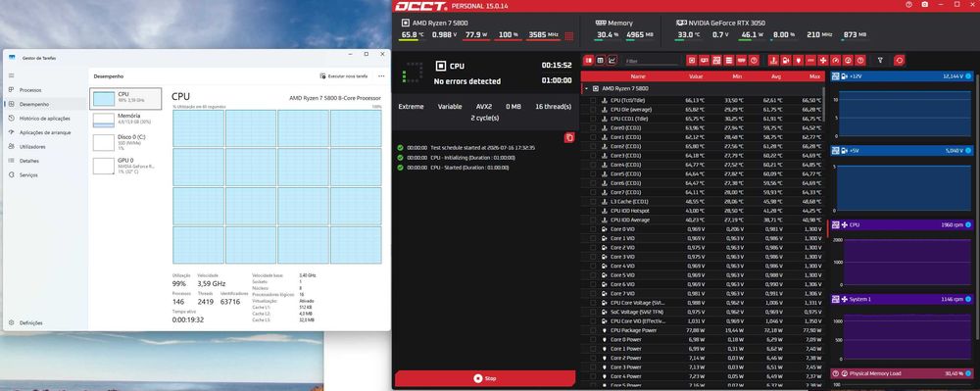Viewport: 980px width, 391px height.
Task: Show only frequency gauge sensors in OCCT
Action: tap(836, 60)
